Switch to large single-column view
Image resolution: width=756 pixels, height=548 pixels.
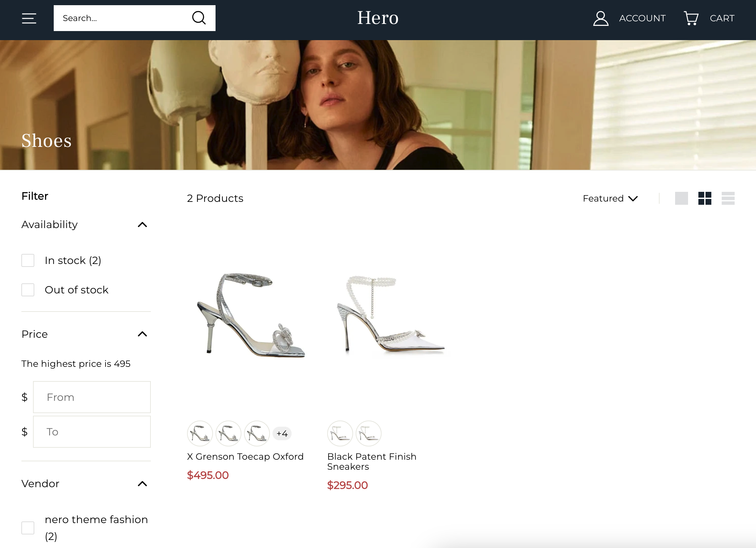681,199
